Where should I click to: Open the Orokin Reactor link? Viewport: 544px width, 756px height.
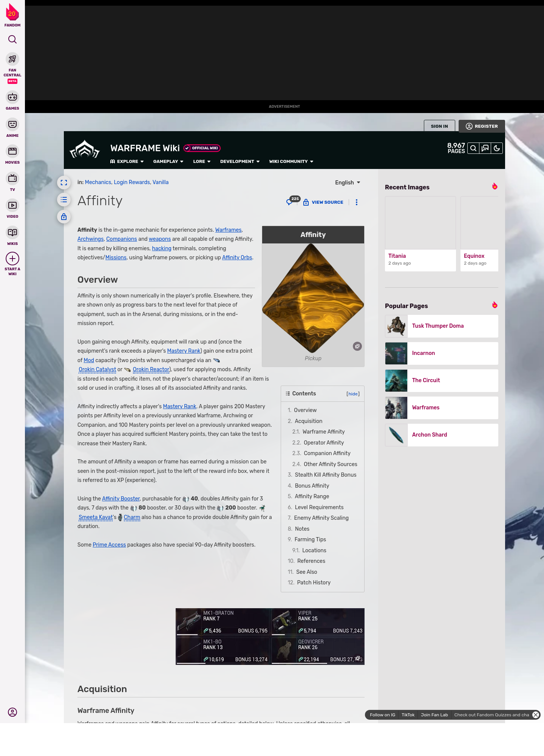(x=151, y=369)
